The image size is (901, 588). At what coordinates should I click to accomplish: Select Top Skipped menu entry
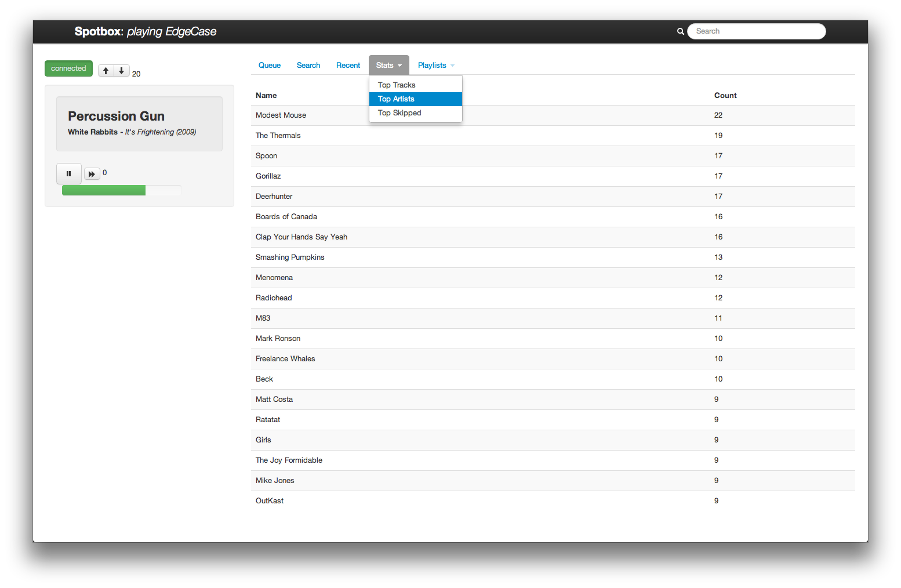point(416,113)
